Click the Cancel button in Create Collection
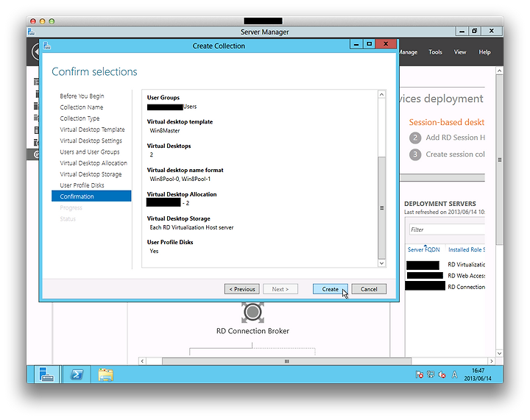This screenshot has height=420, width=530. pos(369,289)
